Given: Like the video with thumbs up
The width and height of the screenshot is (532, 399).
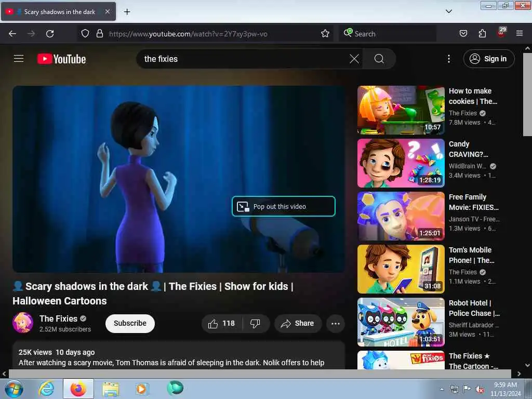Looking at the screenshot, I should coord(222,323).
